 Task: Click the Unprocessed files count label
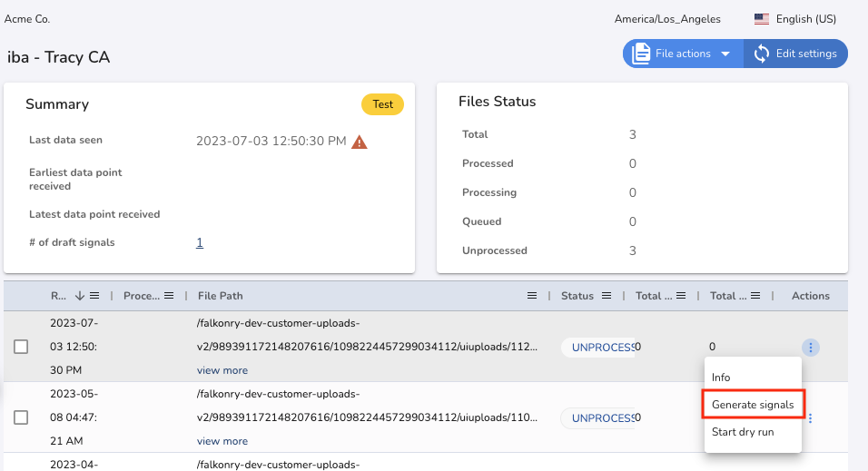click(x=494, y=250)
